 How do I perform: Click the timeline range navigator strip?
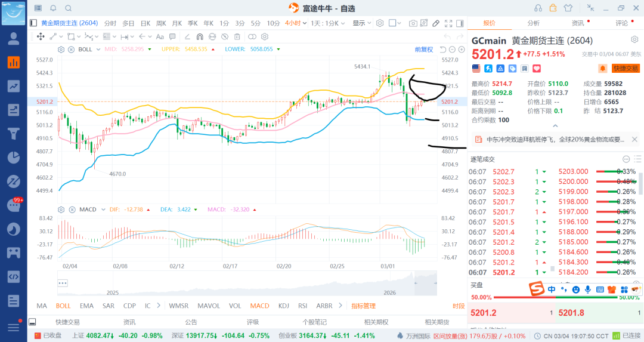[247, 284]
